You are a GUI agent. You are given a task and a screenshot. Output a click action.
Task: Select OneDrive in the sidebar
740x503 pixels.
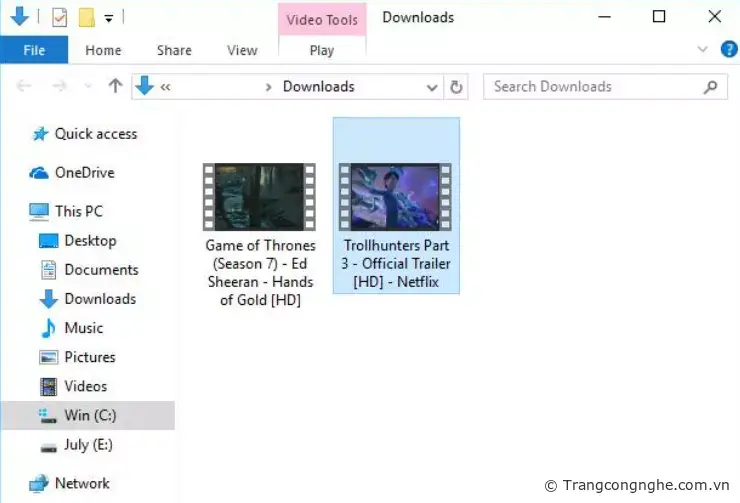[84, 173]
